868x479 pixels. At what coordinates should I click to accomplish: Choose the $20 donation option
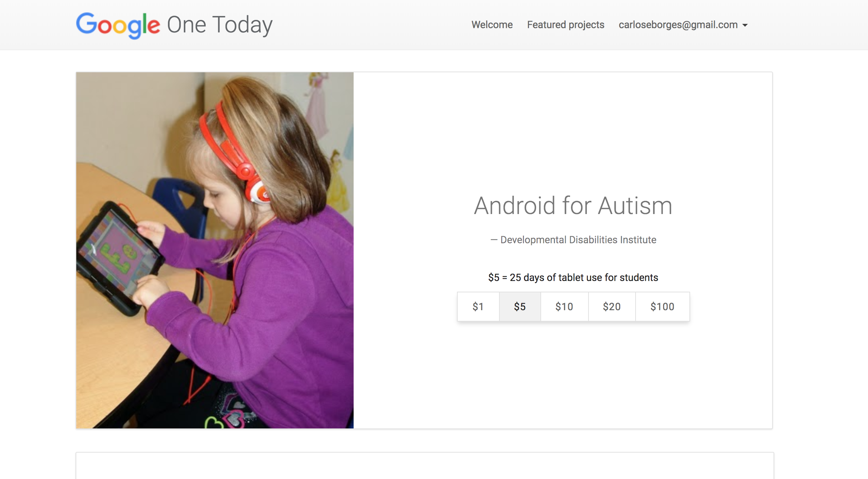[612, 307]
